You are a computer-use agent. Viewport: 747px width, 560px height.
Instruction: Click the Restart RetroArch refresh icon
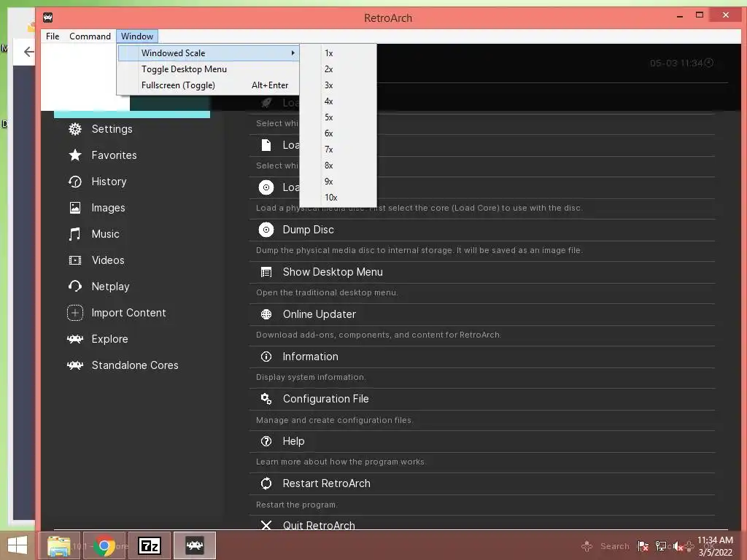pyautogui.click(x=266, y=483)
